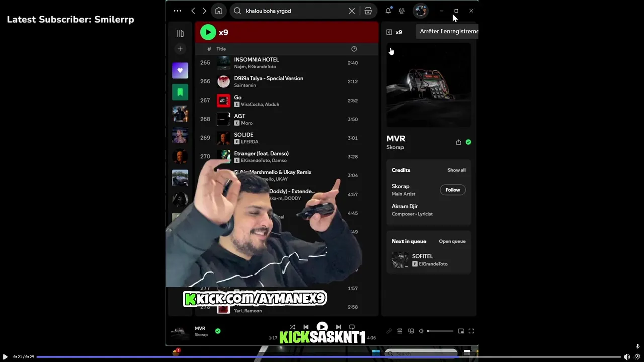Open MVR title in Now Playing panel
Screen dimensions: 644x362
pos(396,138)
